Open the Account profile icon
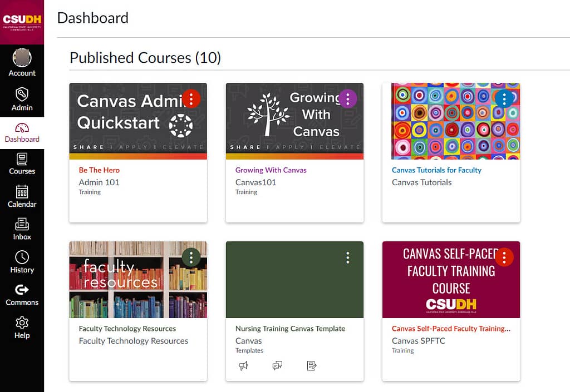The width and height of the screenshot is (570, 392). (22, 58)
